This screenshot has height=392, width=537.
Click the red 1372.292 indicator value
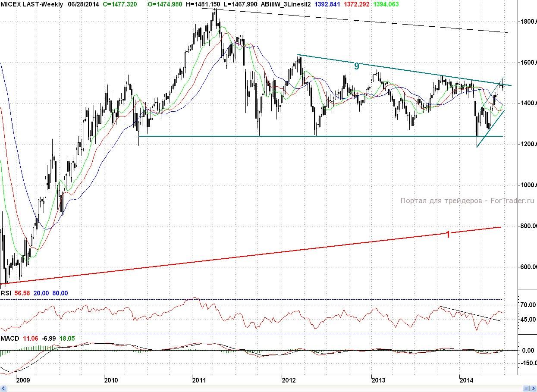(x=358, y=4)
